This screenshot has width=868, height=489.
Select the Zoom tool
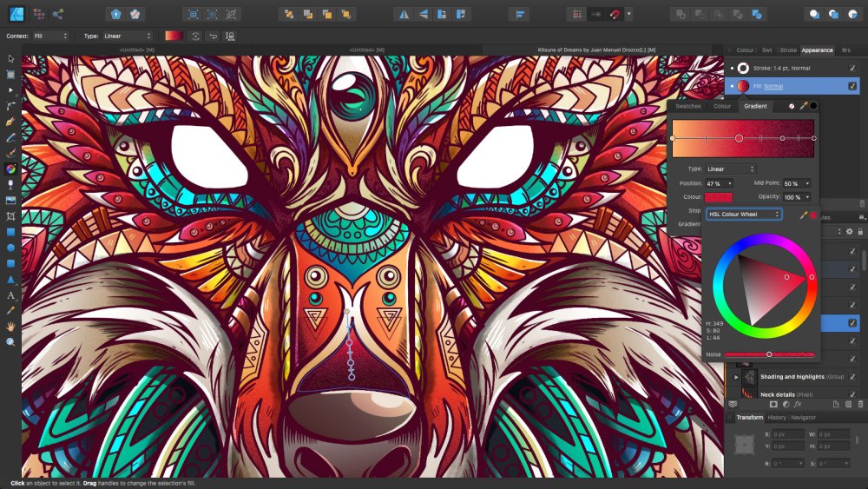10,342
